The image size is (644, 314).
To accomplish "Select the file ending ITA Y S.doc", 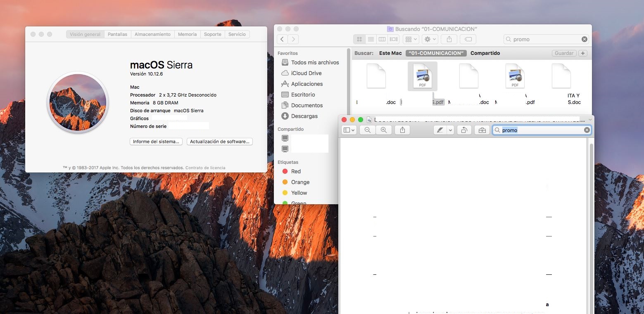I will [561, 76].
